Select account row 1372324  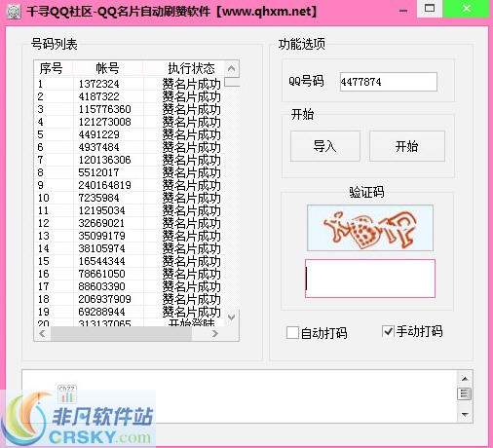tap(130, 84)
